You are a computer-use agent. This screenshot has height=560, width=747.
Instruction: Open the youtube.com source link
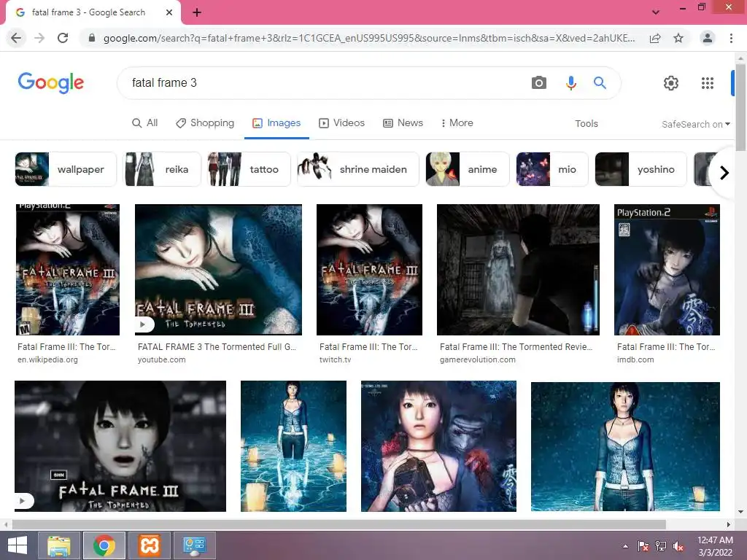coord(161,359)
